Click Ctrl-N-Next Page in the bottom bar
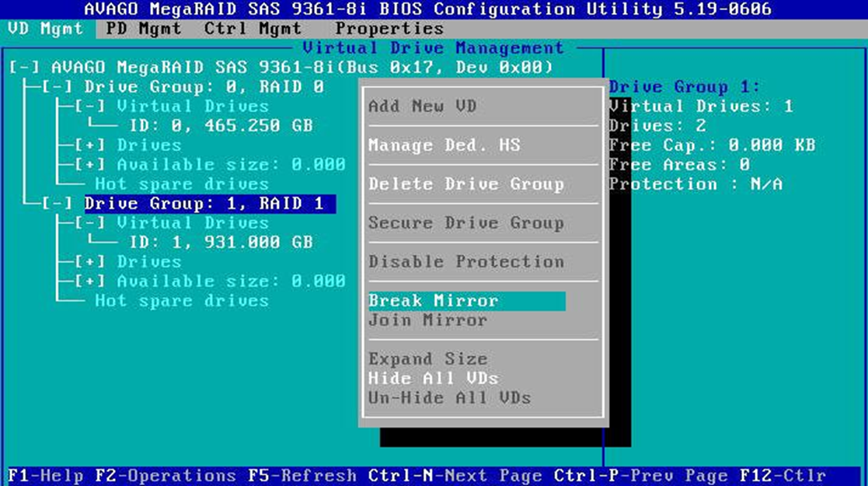868x486 pixels. (455, 475)
